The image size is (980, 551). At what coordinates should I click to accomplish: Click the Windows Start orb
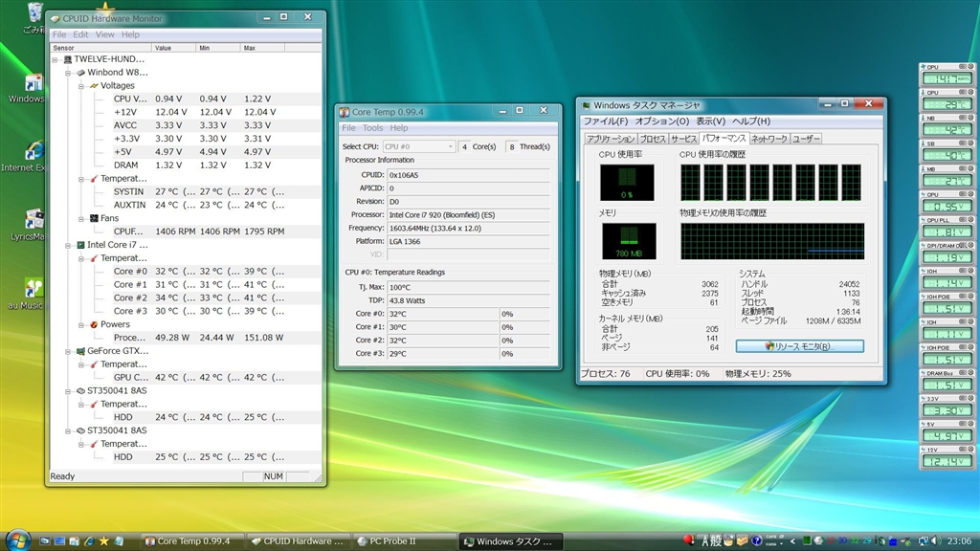pyautogui.click(x=16, y=540)
